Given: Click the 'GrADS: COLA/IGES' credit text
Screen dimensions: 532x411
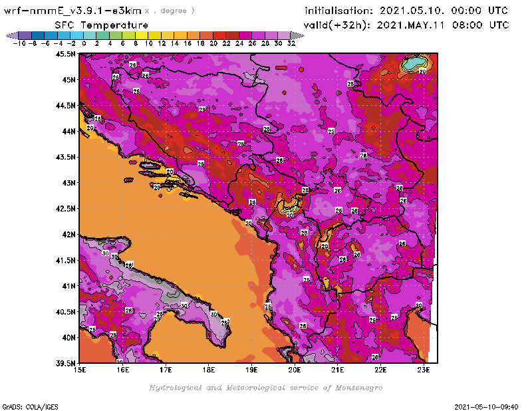Looking at the screenshot, I should click(30, 406).
